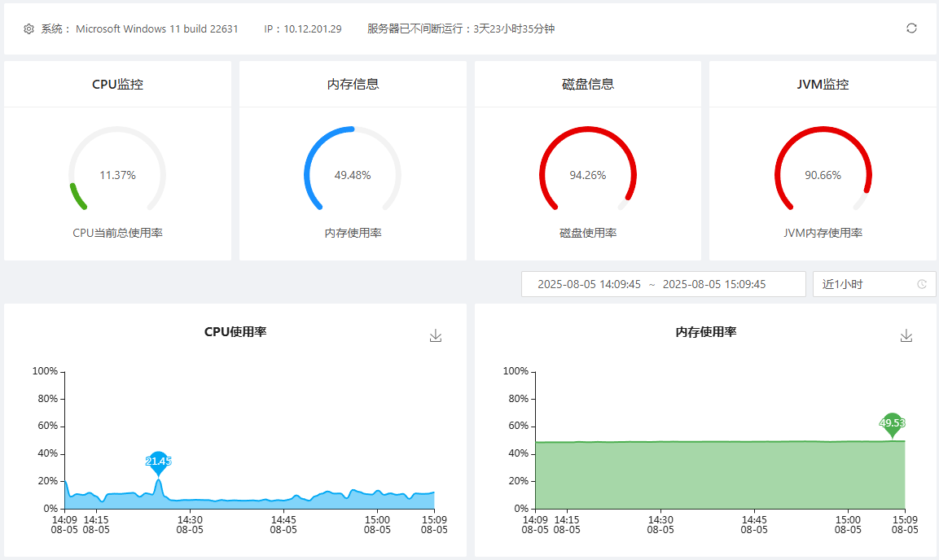939x560 pixels.
Task: Click the disk gauge showing 94.26%
Action: coord(587,175)
